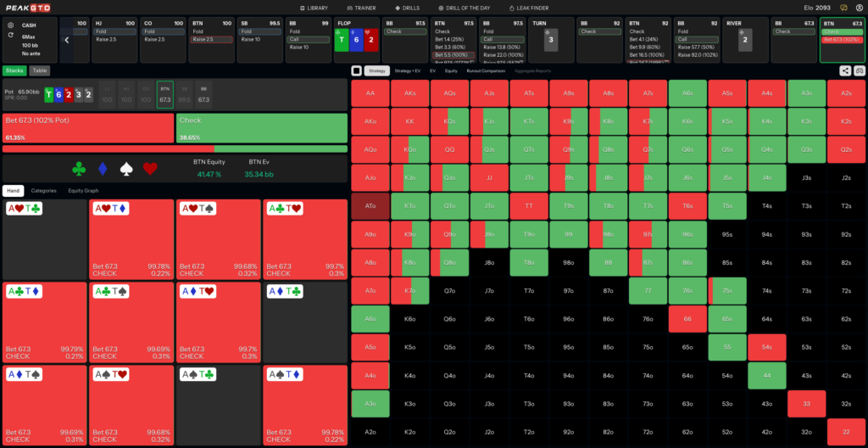
Task: Filter by the green club suit
Action: [79, 169]
